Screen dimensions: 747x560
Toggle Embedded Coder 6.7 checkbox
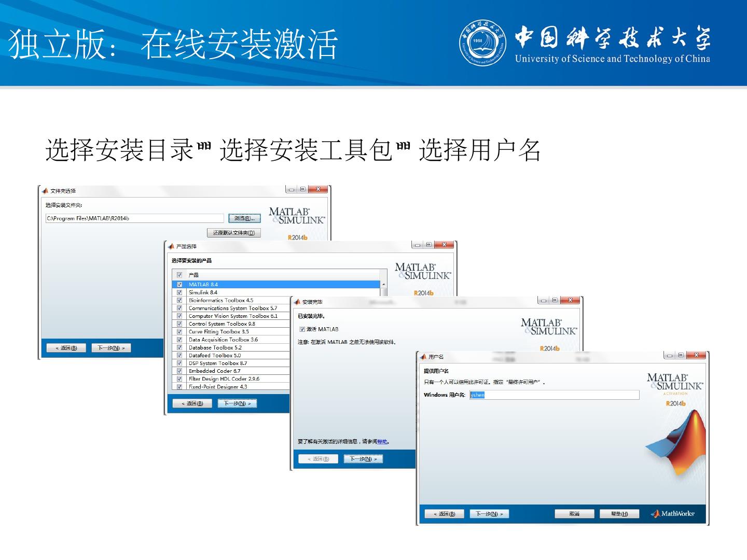click(x=179, y=371)
